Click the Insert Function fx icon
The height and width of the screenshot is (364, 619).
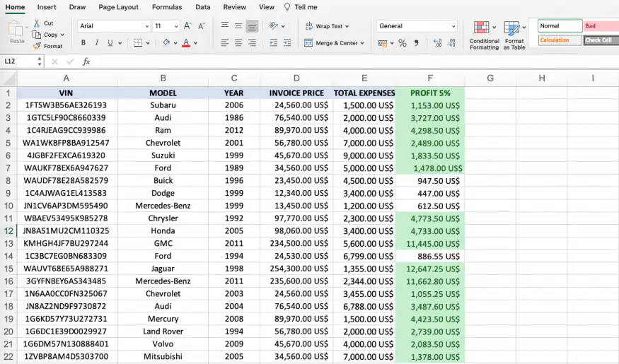(x=86, y=61)
